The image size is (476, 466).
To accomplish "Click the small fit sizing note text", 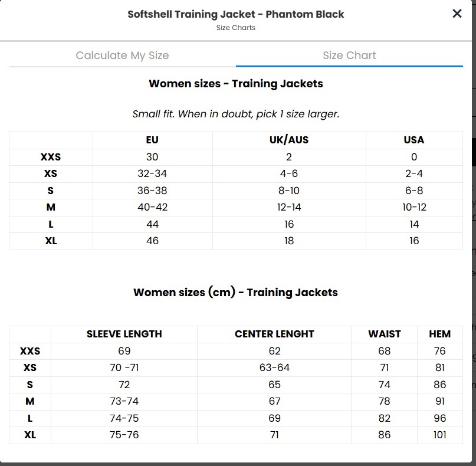I will pyautogui.click(x=236, y=114).
